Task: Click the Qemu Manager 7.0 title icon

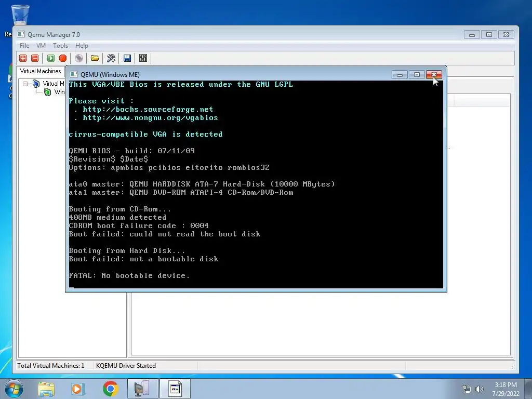Action: (x=21, y=34)
